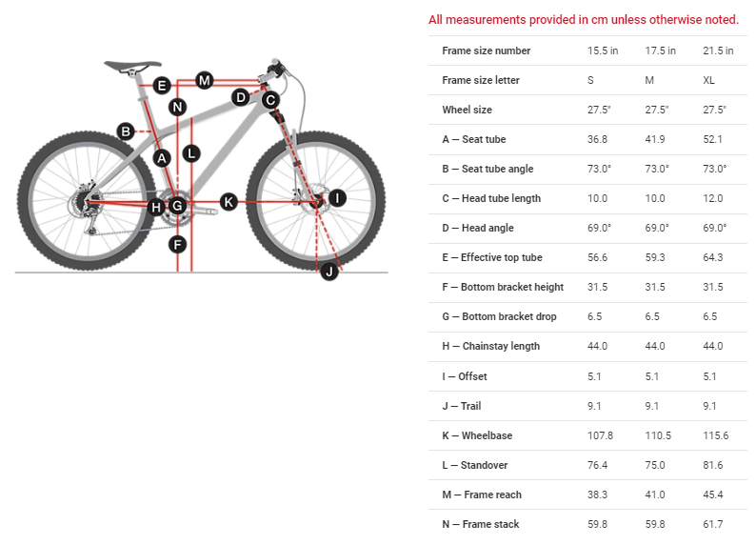This screenshot has height=545, width=756.
Task: Select the H chainstay length marker
Action: point(156,207)
